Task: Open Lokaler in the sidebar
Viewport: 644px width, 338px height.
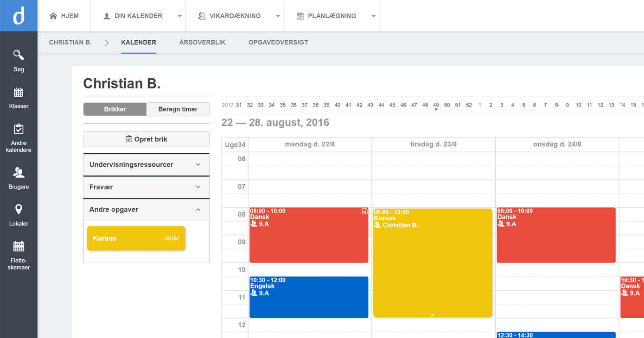Action: pyautogui.click(x=19, y=215)
